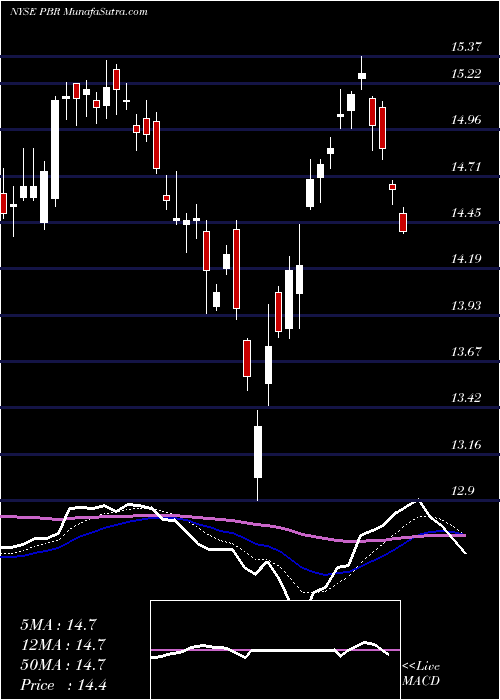Image resolution: width=500 pixels, height=700 pixels.
Task: Click the 14.71 price axis label
Action: point(466,167)
